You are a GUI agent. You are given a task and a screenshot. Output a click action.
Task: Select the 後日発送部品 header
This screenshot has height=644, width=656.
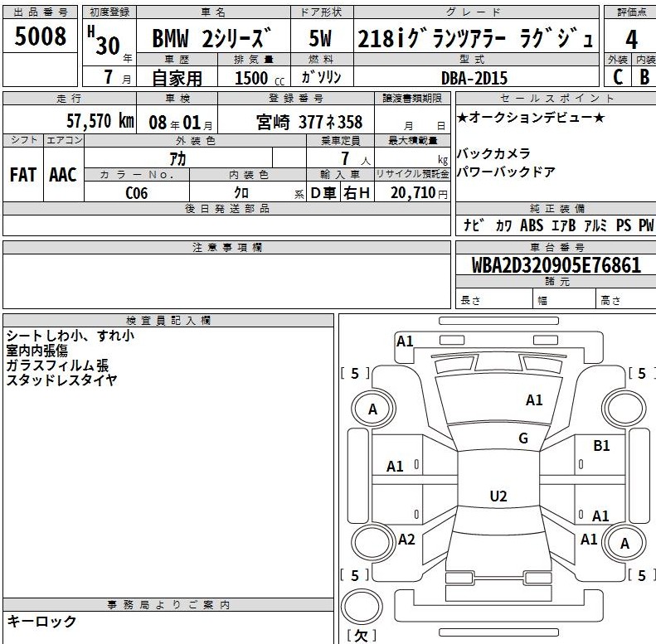tap(226, 209)
